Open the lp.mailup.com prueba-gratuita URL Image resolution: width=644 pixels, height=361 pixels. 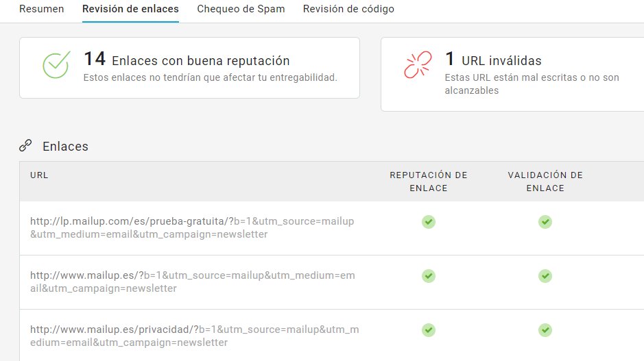coord(192,227)
